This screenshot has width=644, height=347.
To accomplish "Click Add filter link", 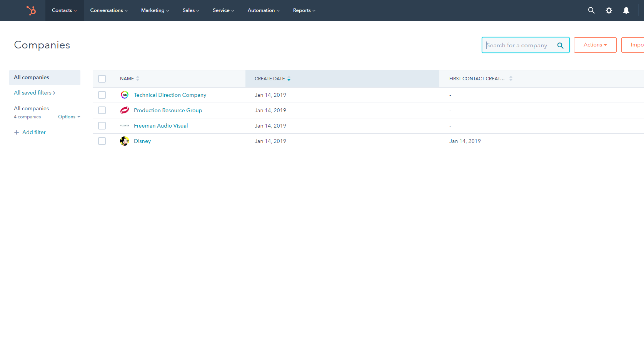I will pos(34,132).
